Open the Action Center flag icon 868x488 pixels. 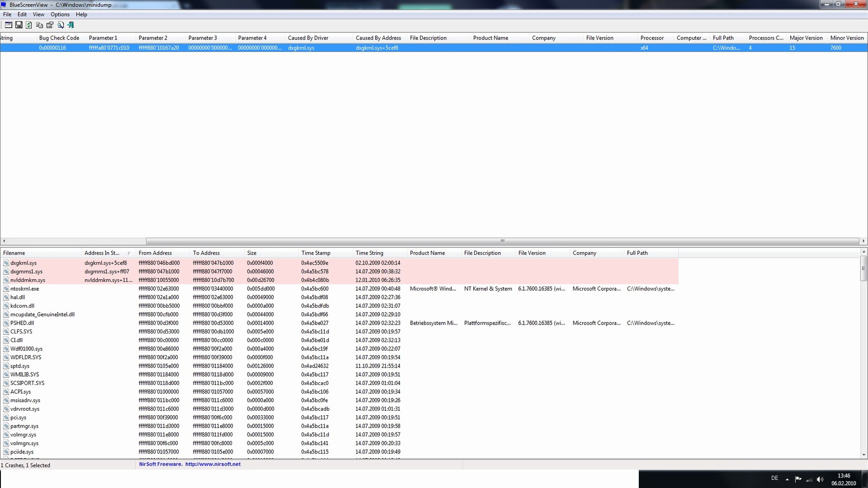[799, 479]
